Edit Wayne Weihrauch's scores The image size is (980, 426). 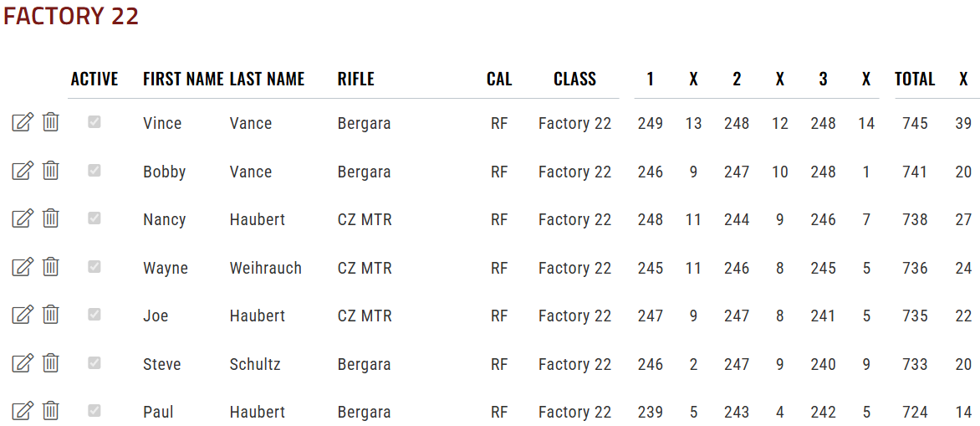[x=23, y=267]
